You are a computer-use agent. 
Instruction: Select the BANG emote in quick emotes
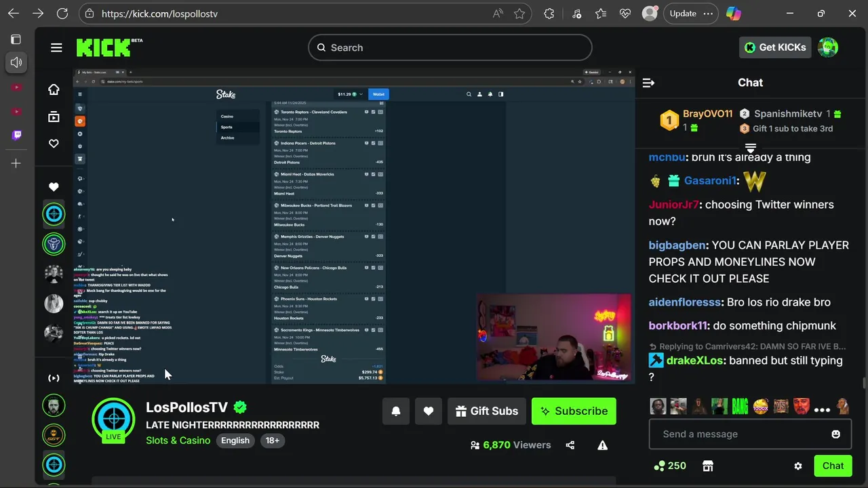click(740, 406)
